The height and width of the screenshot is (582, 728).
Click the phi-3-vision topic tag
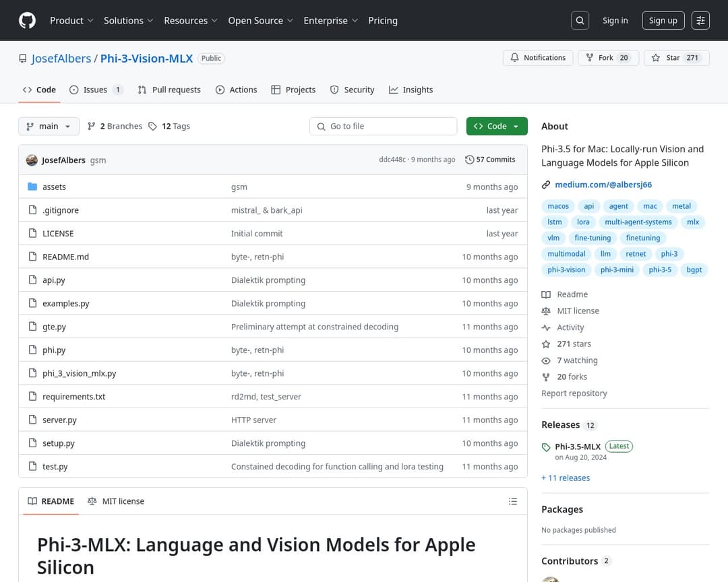click(566, 269)
